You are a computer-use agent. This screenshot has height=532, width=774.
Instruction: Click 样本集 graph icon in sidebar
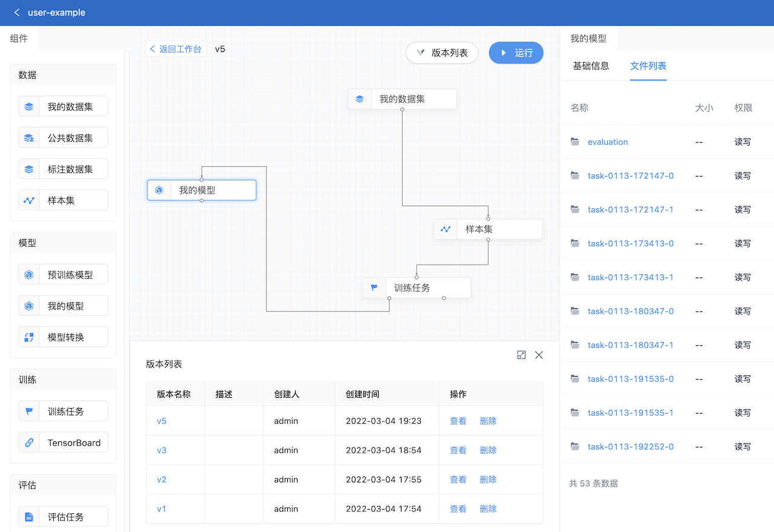[29, 201]
